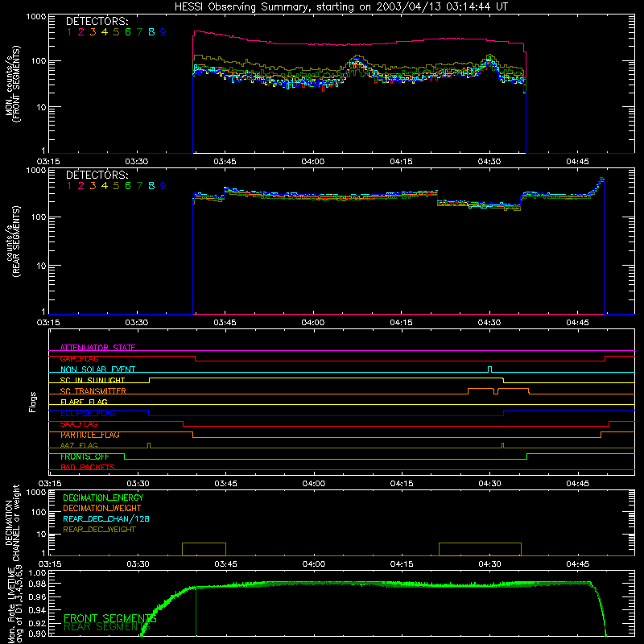
Task: Select detector 8 legend number in front segments panel
Action: point(151,32)
